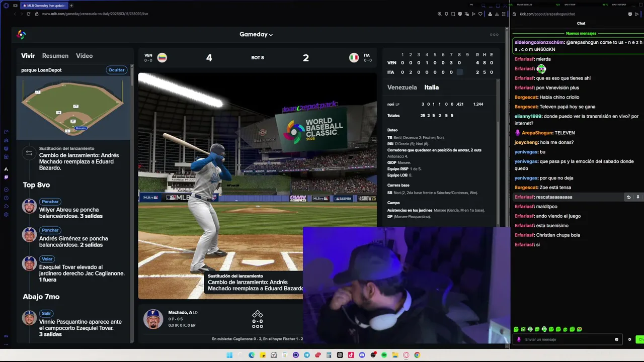Click the 'Abajo 7mo' inning heading

tap(41, 297)
